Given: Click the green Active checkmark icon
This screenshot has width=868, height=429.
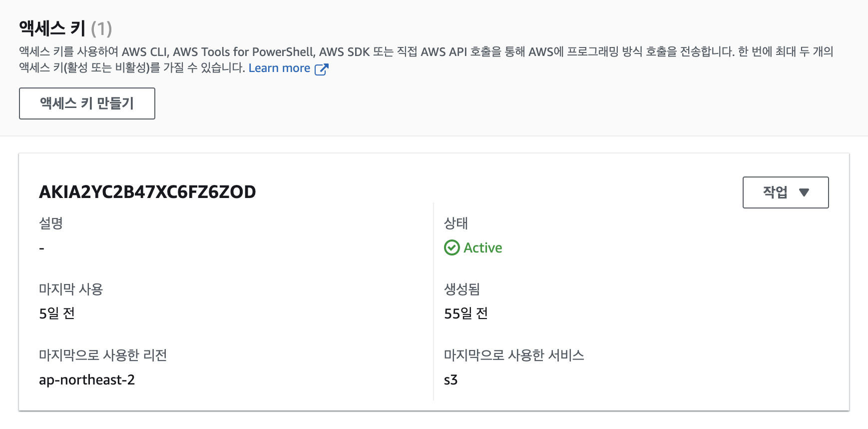Looking at the screenshot, I should click(451, 247).
